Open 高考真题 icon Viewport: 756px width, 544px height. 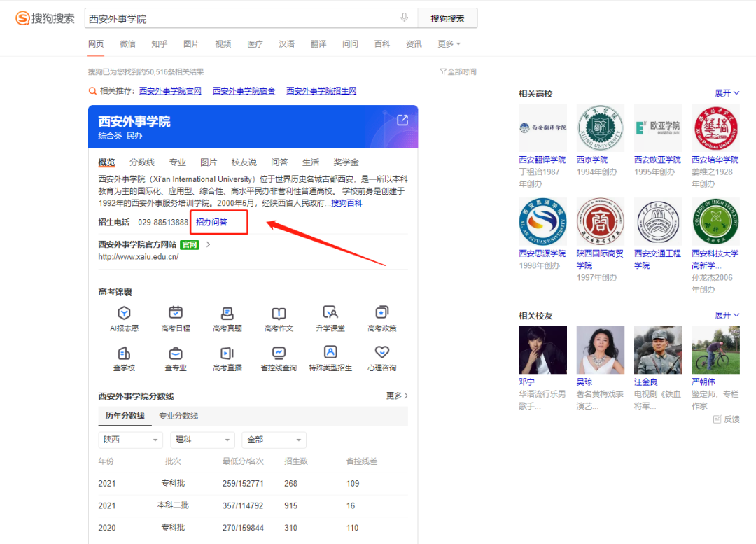[x=227, y=313]
